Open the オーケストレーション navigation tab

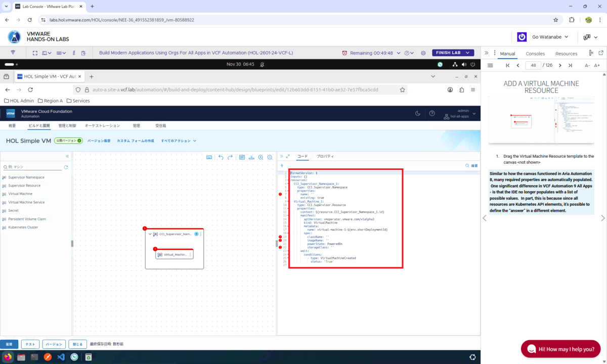(x=102, y=125)
